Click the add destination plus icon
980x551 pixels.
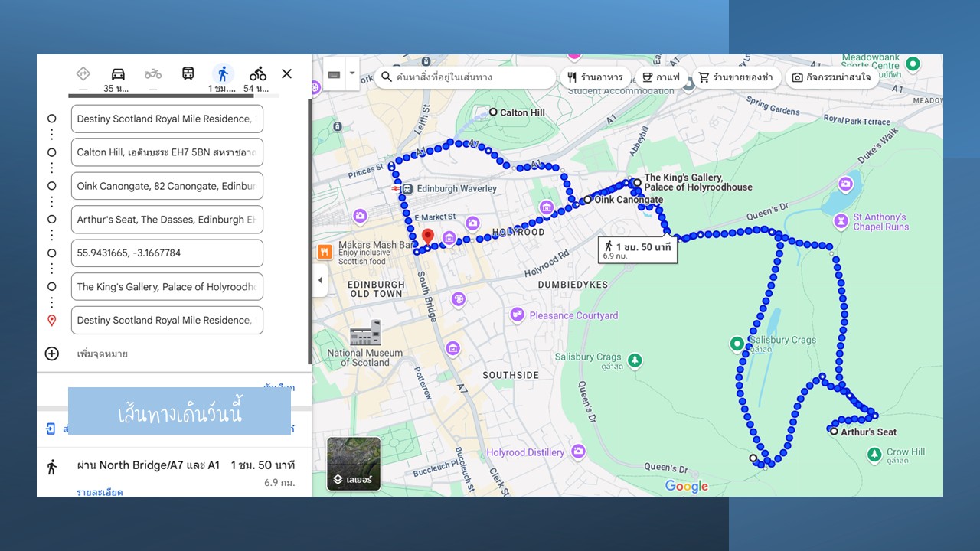51,354
